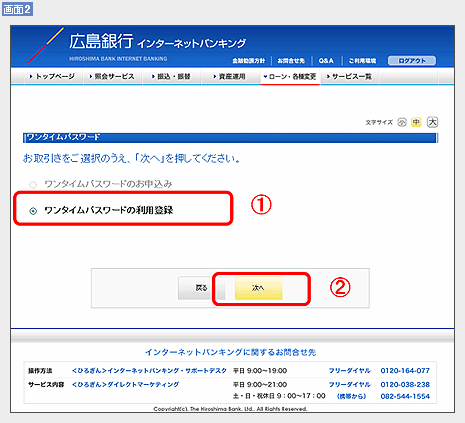465x423 pixels.
Task: Open 照会サービス navigation tab
Action: click(112, 77)
